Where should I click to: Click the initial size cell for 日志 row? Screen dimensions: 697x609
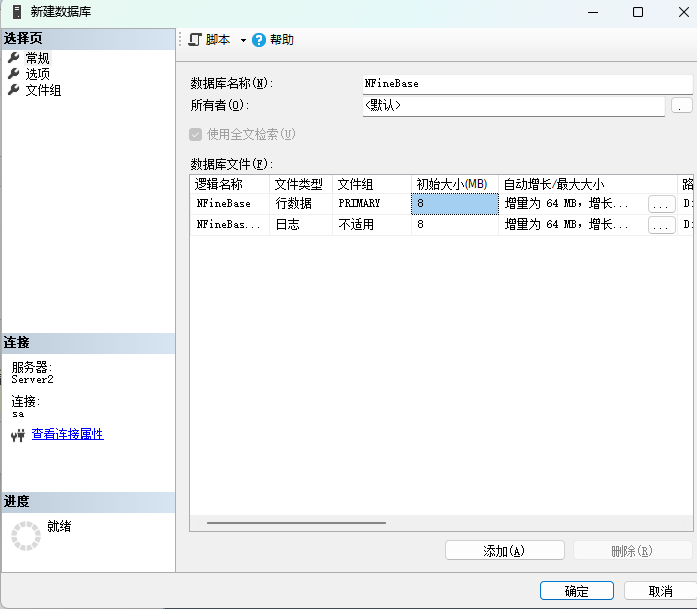coord(455,224)
